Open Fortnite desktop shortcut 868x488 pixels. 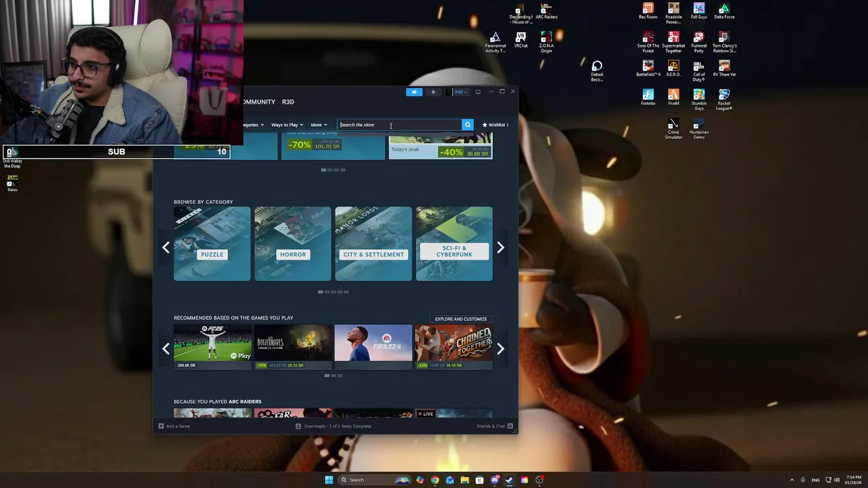coord(648,98)
